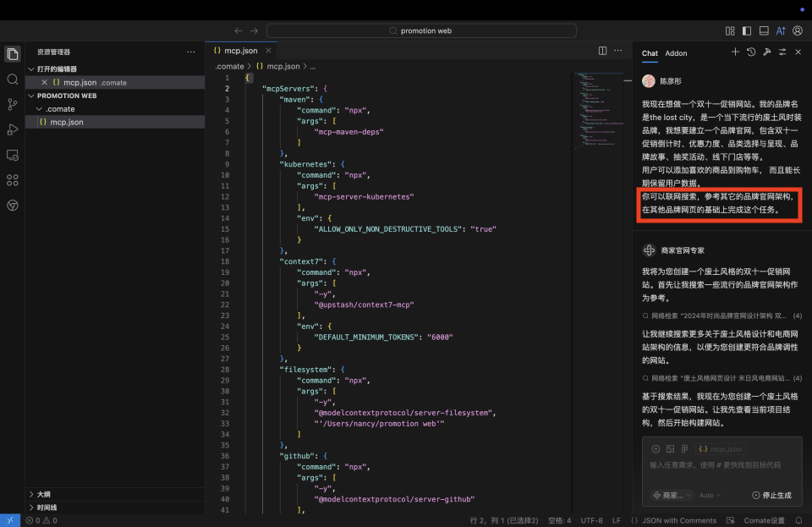
Task: Open the hammer tools icon in chat
Action: pyautogui.click(x=766, y=52)
